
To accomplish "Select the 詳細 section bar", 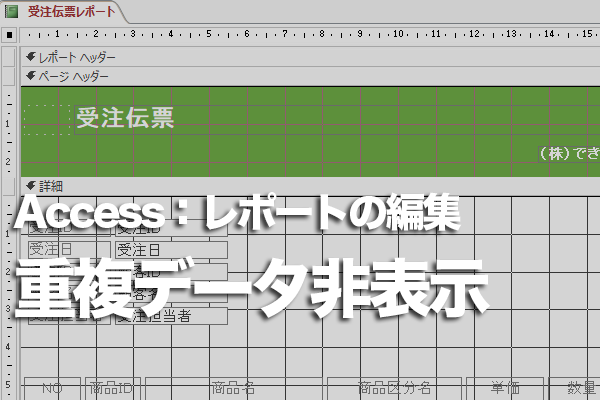I will (x=310, y=186).
